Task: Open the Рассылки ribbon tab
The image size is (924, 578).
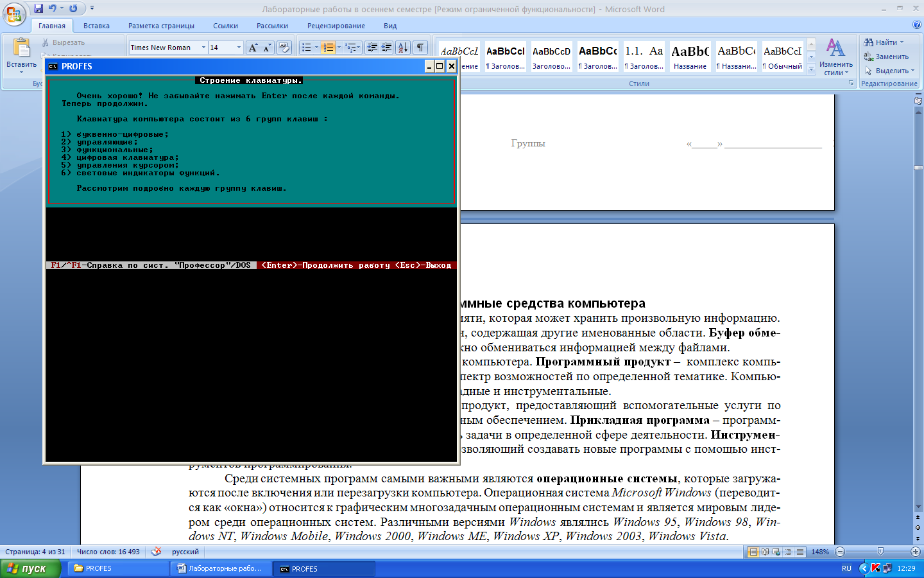Action: pyautogui.click(x=272, y=26)
